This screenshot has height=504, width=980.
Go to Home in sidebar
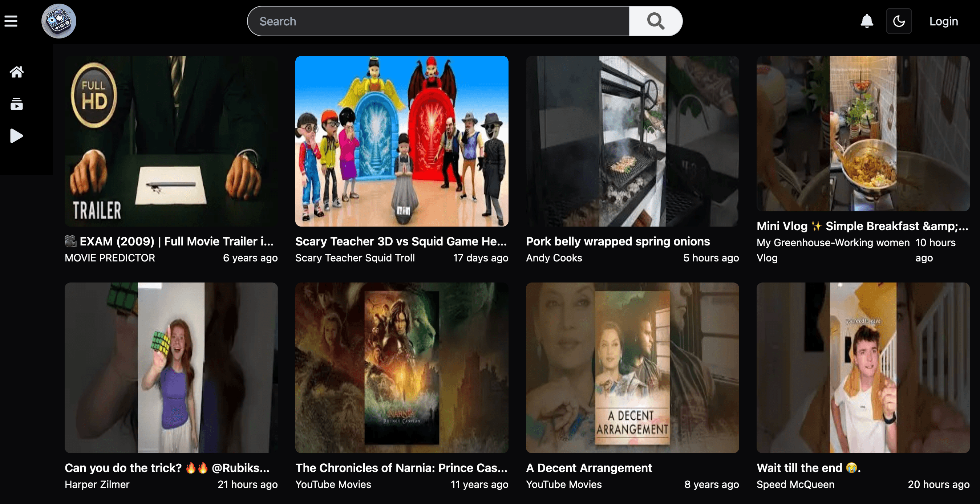[x=16, y=72]
